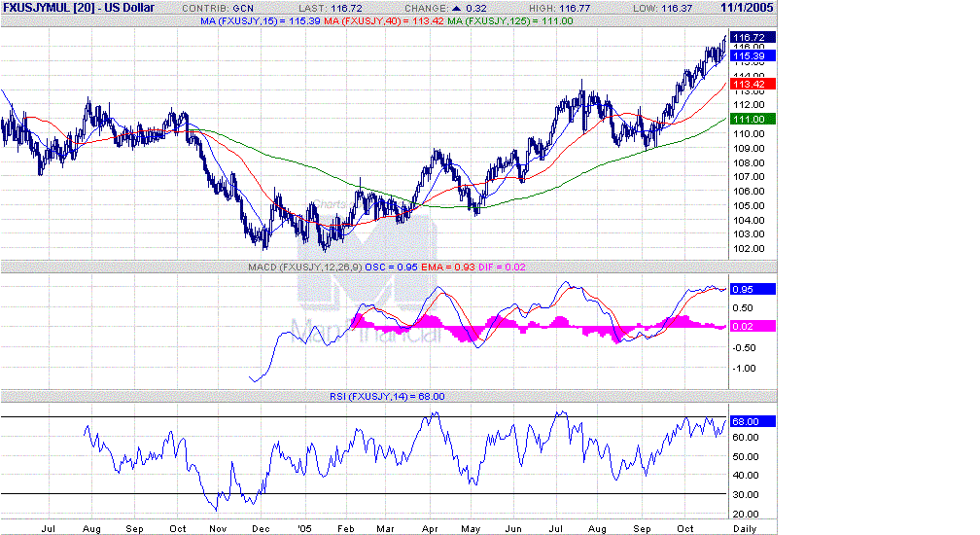Click the EMA = 0.93 legend
The width and height of the screenshot is (980, 535).
point(448,267)
